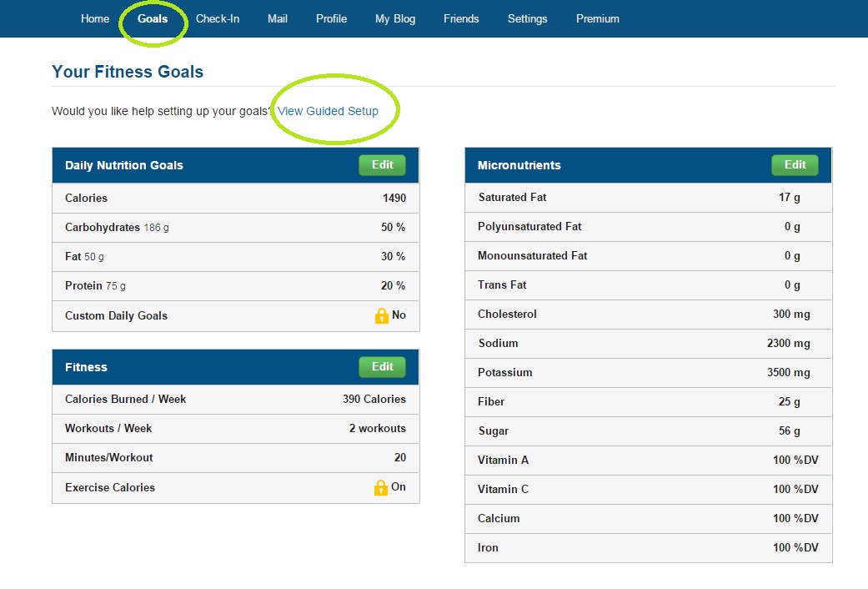Open the View Guided Setup link
This screenshot has height=589, width=868.
[x=328, y=111]
